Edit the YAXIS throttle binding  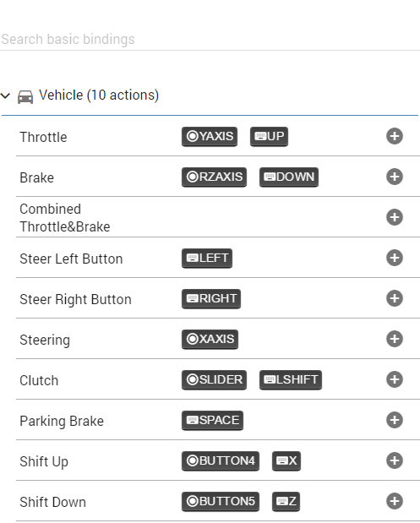(210, 136)
